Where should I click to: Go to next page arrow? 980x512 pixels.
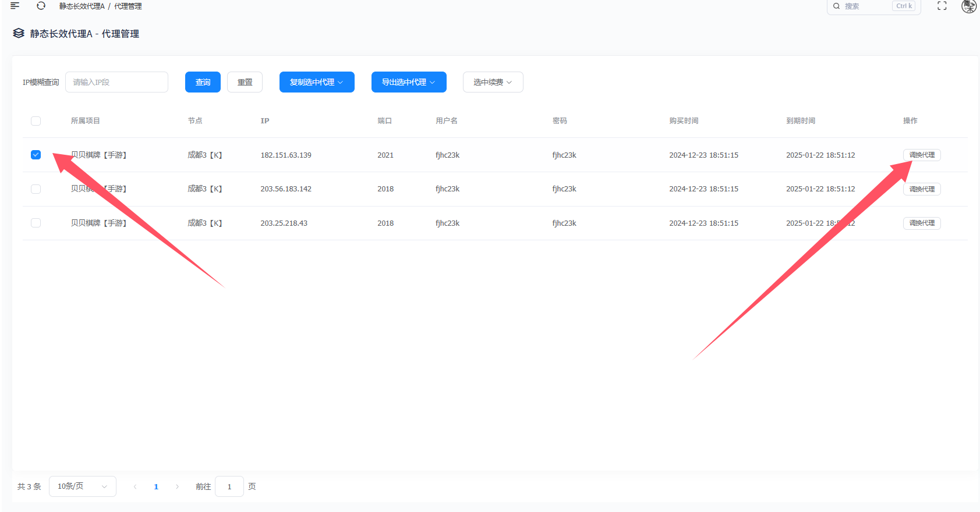click(177, 487)
